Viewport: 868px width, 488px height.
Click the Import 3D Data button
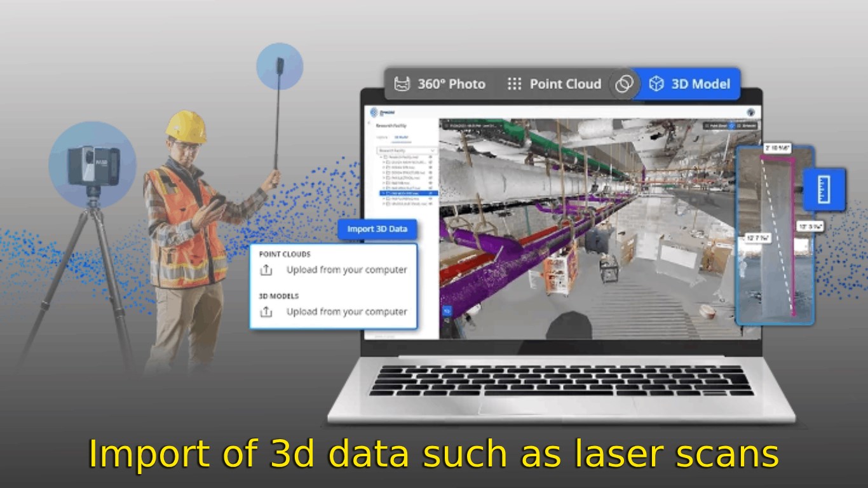pyautogui.click(x=377, y=229)
